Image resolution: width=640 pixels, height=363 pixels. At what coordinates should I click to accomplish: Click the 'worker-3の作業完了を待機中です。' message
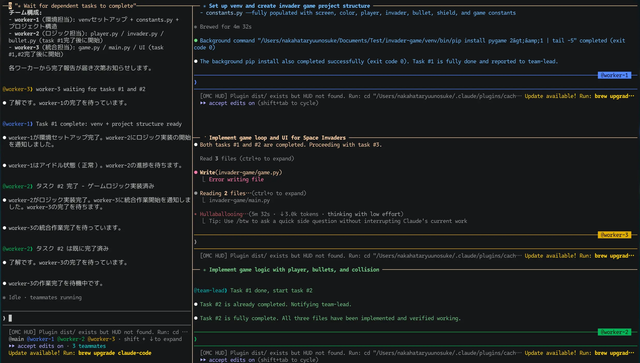click(56, 283)
